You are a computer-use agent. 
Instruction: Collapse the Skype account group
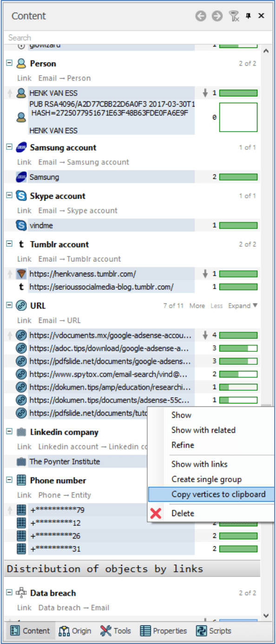click(x=9, y=195)
